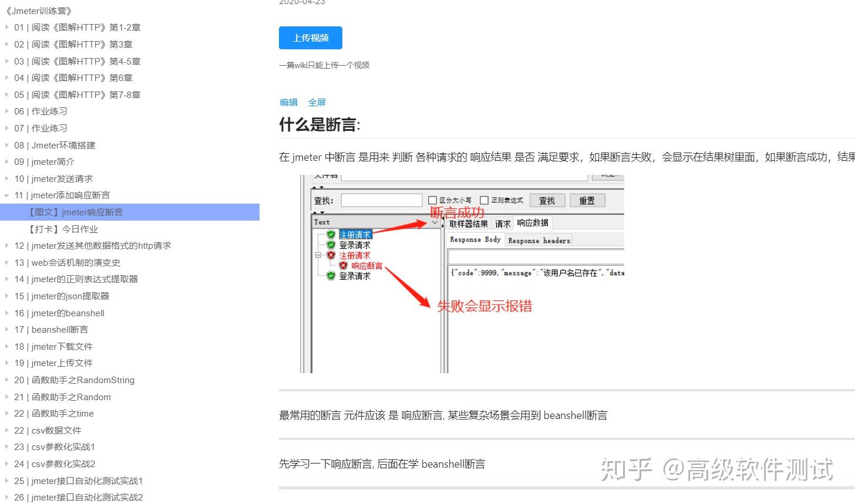Enable the 区分大小写 checkbox

click(x=432, y=199)
